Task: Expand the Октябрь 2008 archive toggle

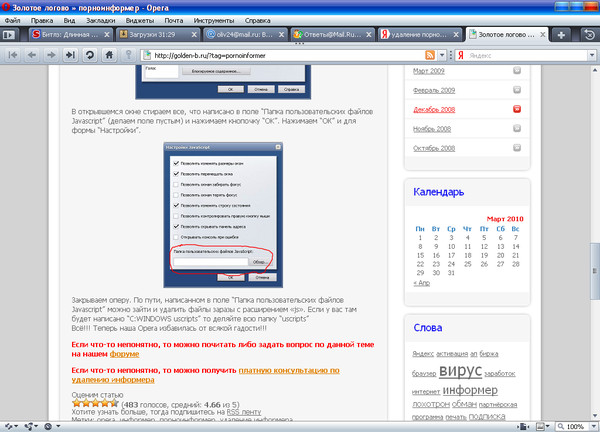Action: click(x=517, y=147)
